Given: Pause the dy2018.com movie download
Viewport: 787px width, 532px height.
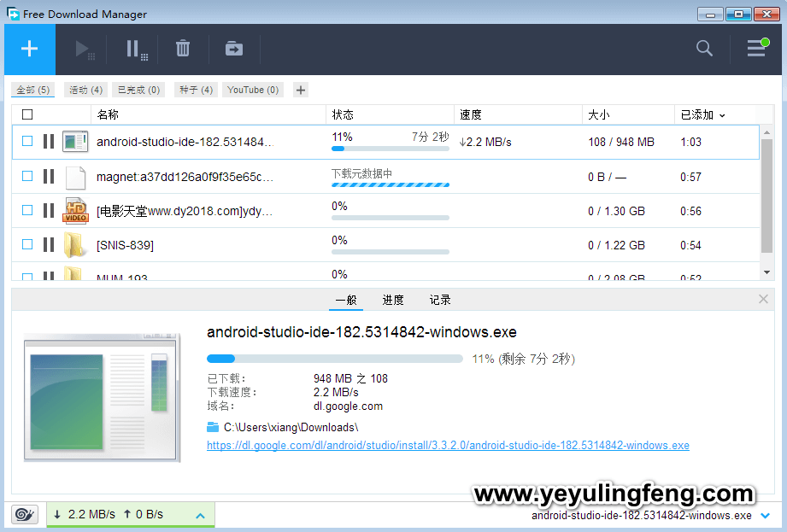Looking at the screenshot, I should [49, 211].
